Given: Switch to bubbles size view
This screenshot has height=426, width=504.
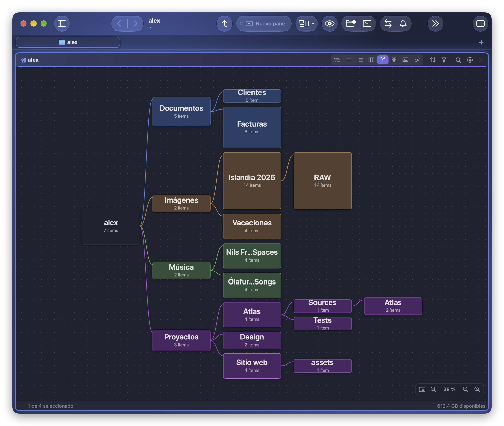Looking at the screenshot, I should (x=417, y=60).
